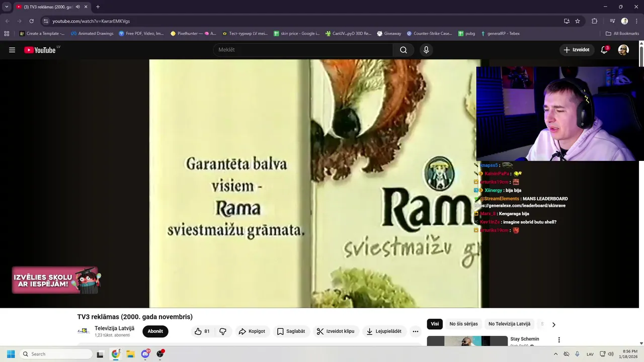Install app icon in address bar
The height and width of the screenshot is (362, 644).
[567, 21]
